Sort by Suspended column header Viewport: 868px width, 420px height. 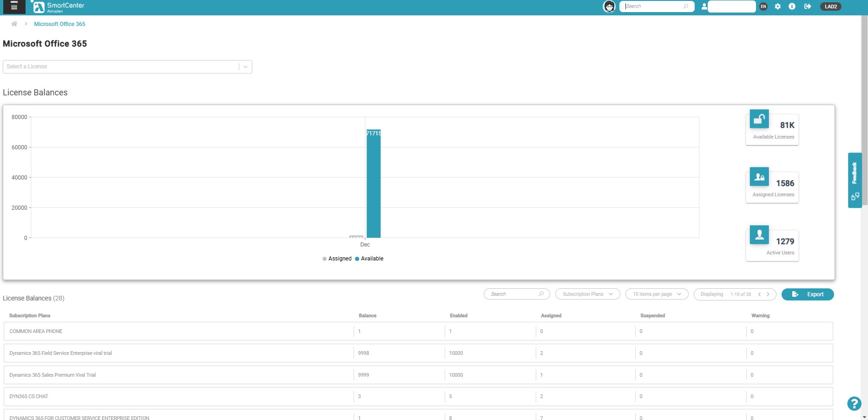(x=652, y=315)
